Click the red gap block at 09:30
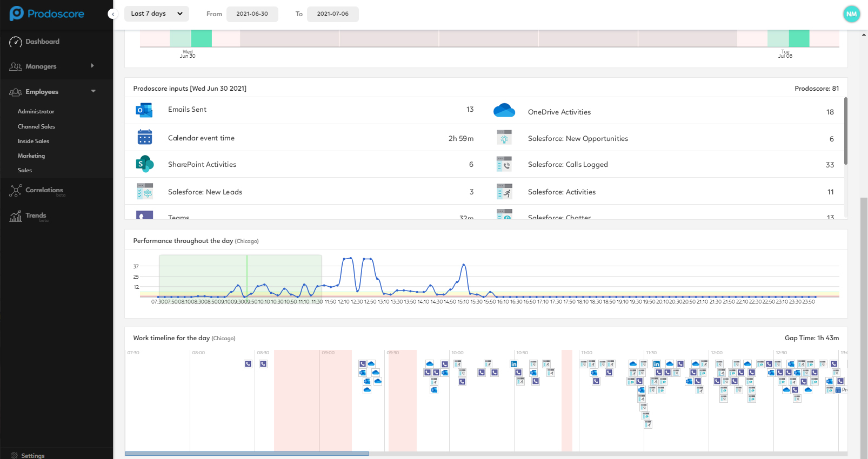 click(x=403, y=400)
